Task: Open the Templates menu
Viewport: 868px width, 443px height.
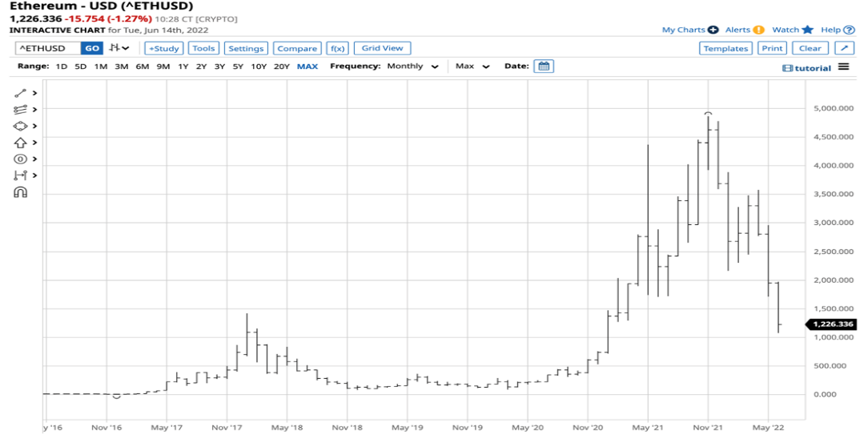Action: point(725,48)
